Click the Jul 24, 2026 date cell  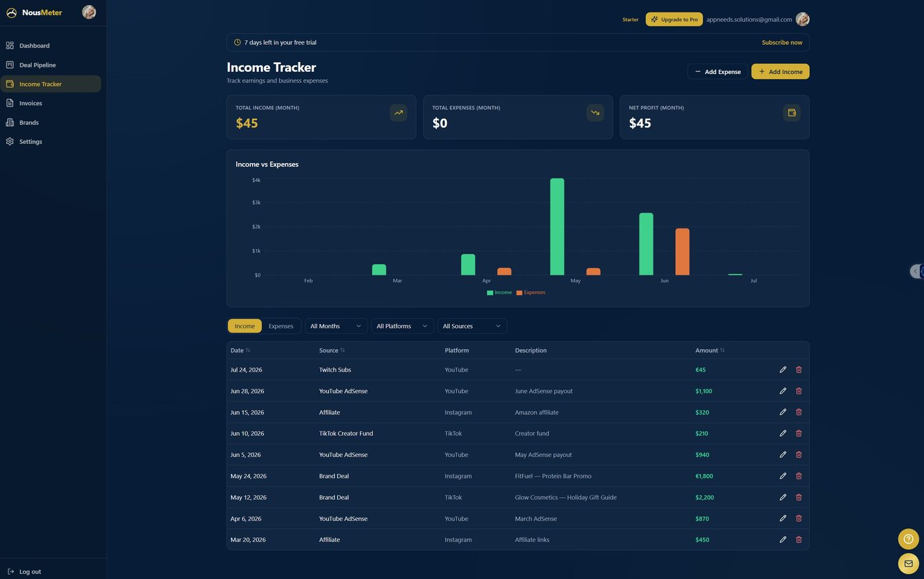pos(246,370)
